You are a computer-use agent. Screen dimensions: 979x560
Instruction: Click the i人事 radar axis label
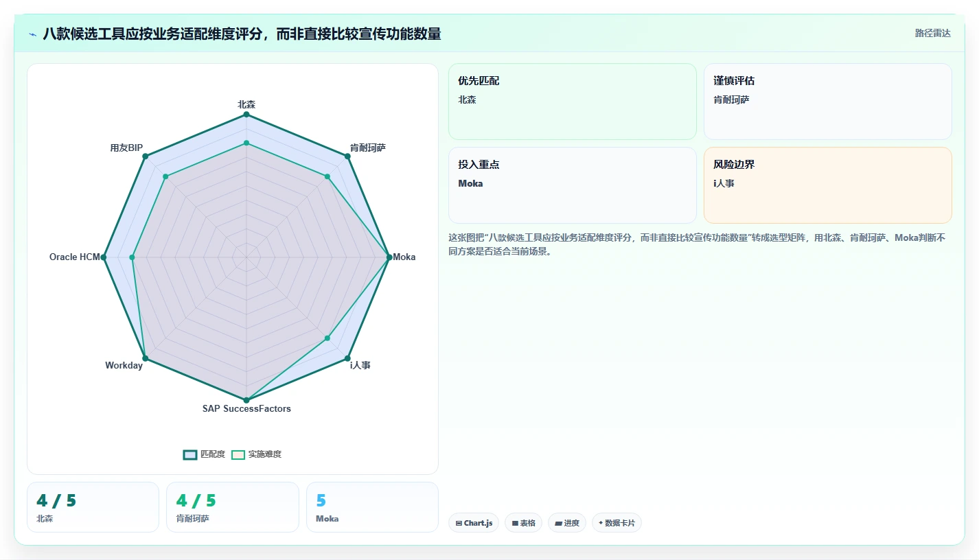[x=360, y=365]
